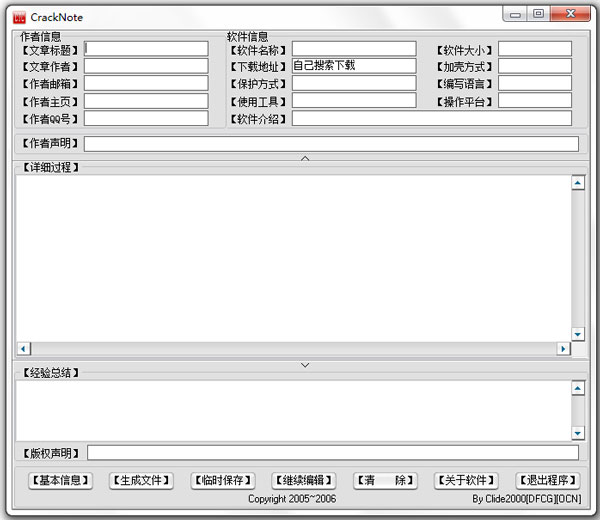The width and height of the screenshot is (600, 520).
Task: Focus the 【文章标题】 input field
Action: coord(146,49)
